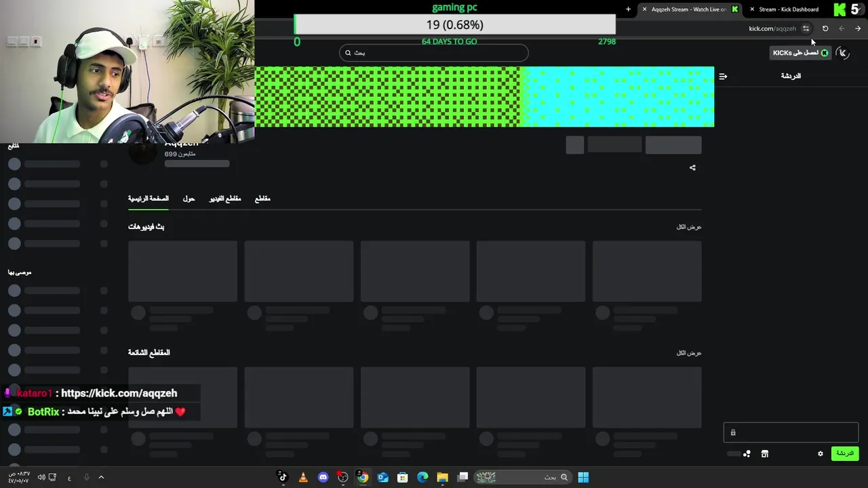
Task: Open Discord from the taskbar
Action: (323, 477)
